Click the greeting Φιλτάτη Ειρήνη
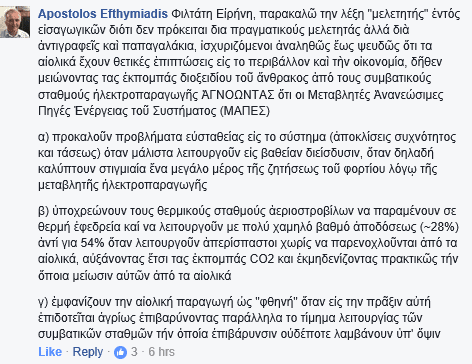This screenshot has height=364, width=472. tap(213, 14)
